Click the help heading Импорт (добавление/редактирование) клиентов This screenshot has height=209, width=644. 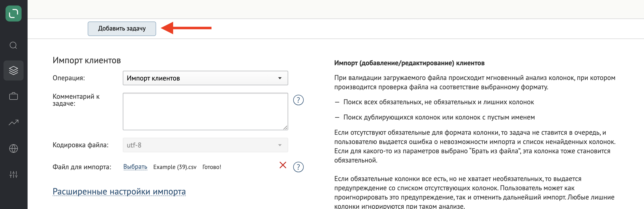click(409, 63)
